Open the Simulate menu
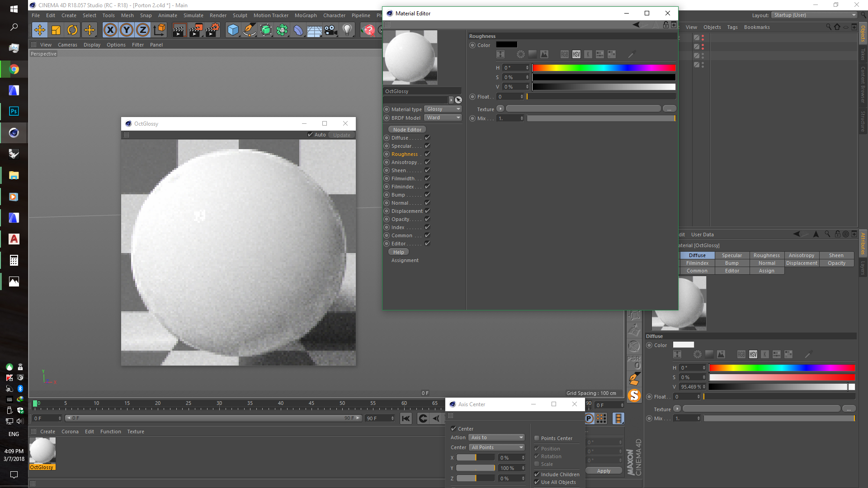The image size is (868, 488). 193,15
